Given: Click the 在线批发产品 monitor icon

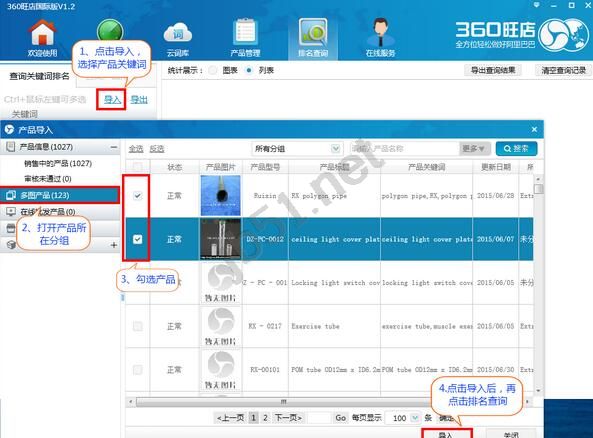Looking at the screenshot, I should pyautogui.click(x=11, y=211).
